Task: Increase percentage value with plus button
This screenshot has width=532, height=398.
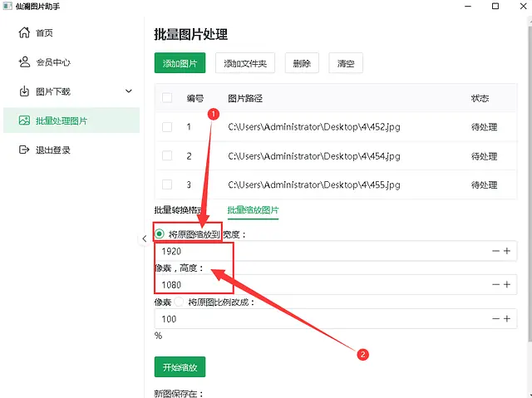Action: click(x=507, y=319)
